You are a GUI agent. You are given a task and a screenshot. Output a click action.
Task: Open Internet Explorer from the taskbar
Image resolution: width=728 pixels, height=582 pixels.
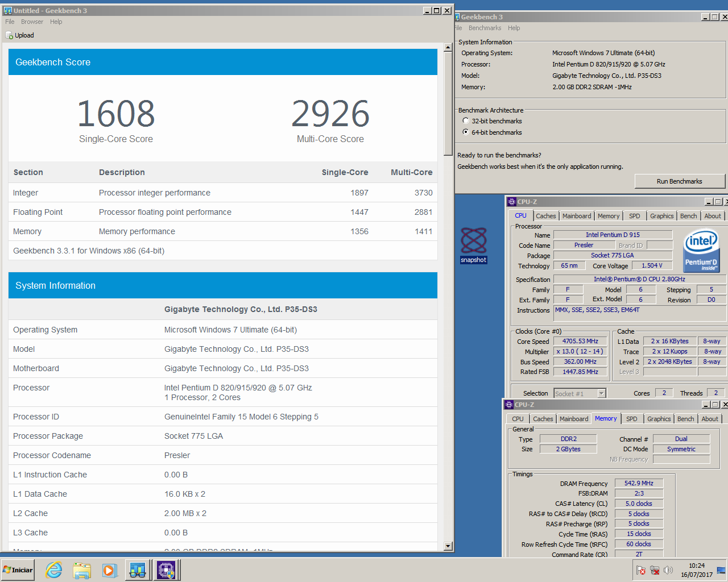point(54,570)
